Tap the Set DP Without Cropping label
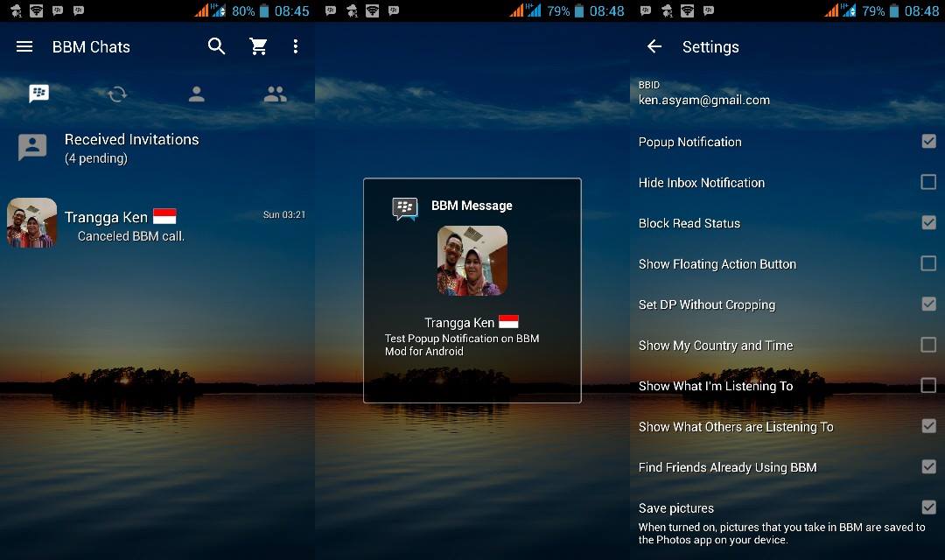The image size is (945, 560). coord(707,305)
